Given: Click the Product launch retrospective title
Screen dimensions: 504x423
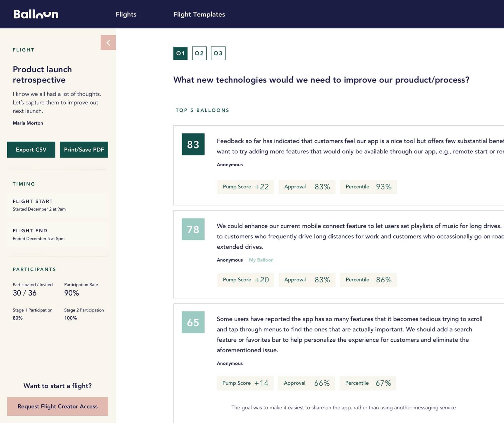Looking at the screenshot, I should click(42, 74).
